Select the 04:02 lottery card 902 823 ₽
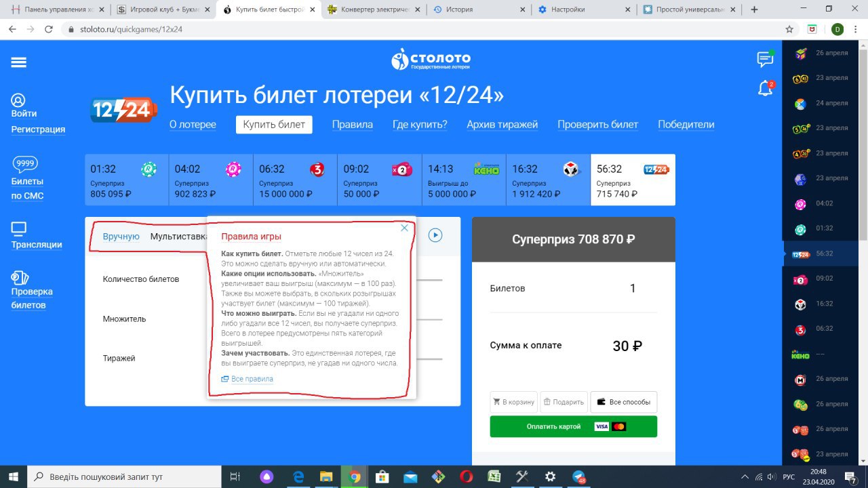Viewport: 868px width, 488px height. tap(211, 180)
